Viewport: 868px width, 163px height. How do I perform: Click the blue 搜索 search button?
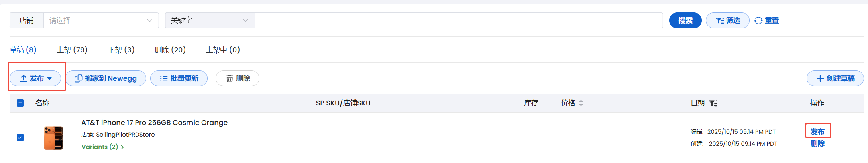coord(685,20)
